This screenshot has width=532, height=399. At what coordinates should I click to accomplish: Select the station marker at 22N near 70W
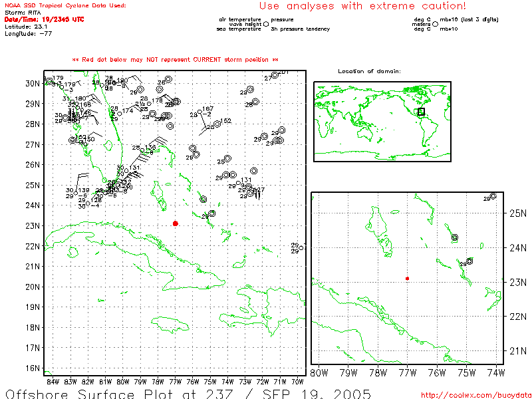click(301, 248)
